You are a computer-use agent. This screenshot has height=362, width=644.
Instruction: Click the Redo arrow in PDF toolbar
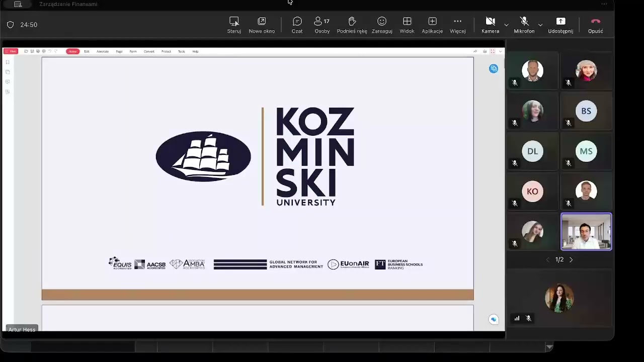[x=55, y=51]
